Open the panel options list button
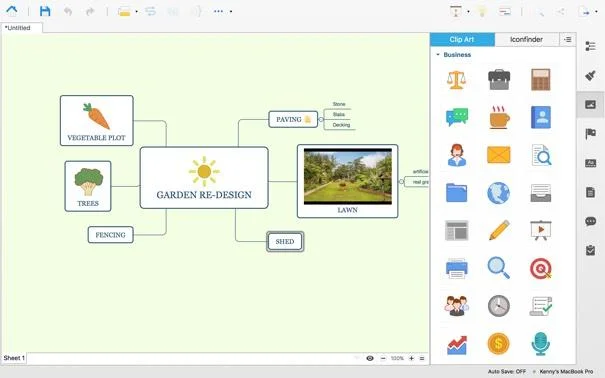 (x=568, y=39)
